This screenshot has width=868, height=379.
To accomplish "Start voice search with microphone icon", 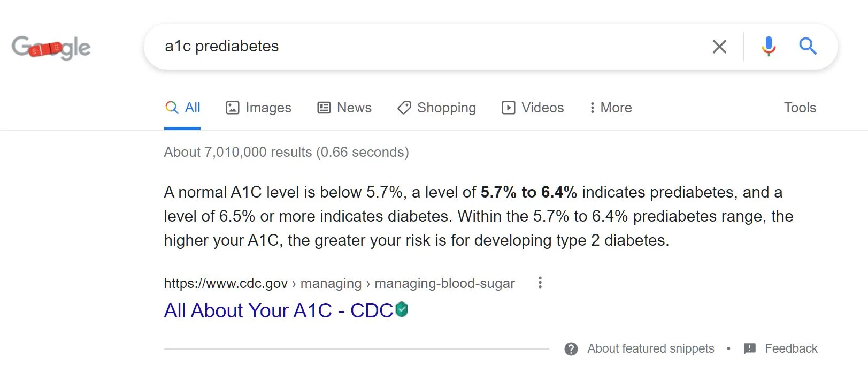I will [769, 47].
